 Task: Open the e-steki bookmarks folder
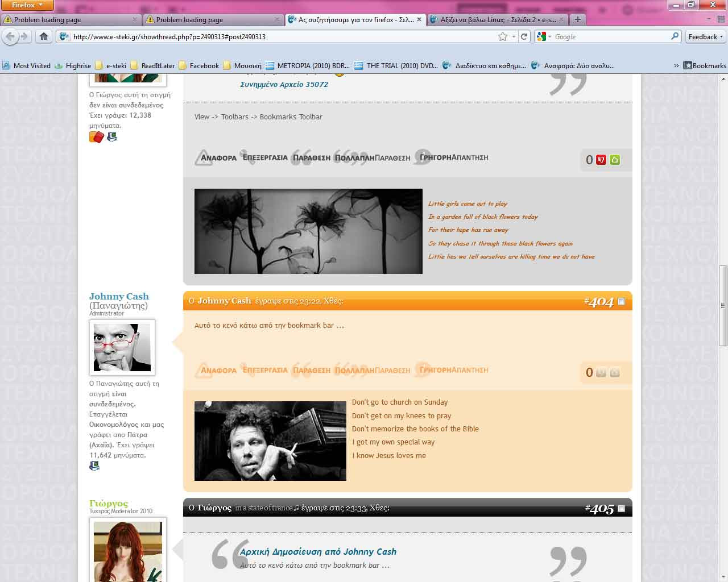[111, 66]
